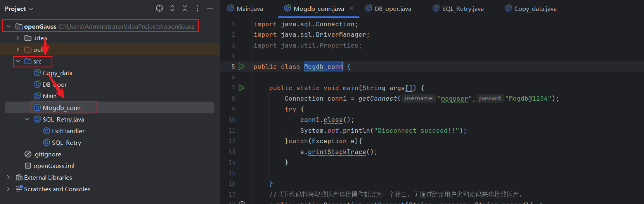This screenshot has height=204, width=644.
Task: Click the ExitHandler class icon
Action: coord(47,131)
